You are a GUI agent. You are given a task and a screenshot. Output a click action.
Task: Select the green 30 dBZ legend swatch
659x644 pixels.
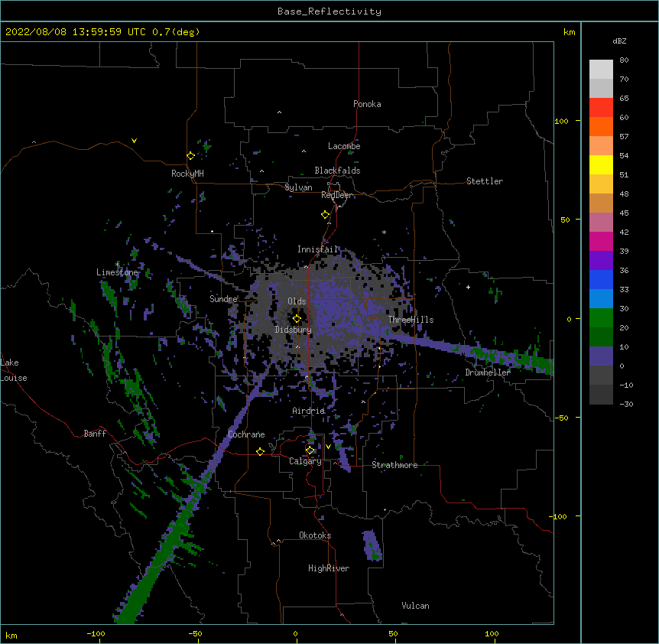tap(601, 318)
